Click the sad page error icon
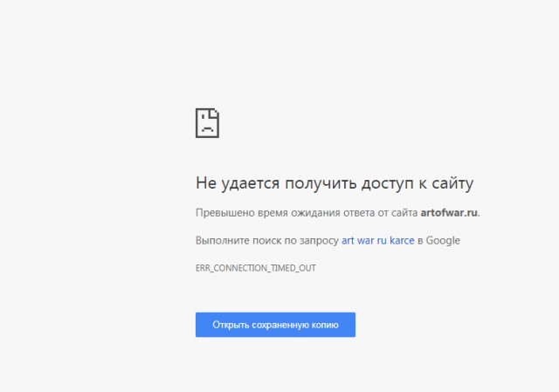This screenshot has height=392, width=559. pos(208,123)
